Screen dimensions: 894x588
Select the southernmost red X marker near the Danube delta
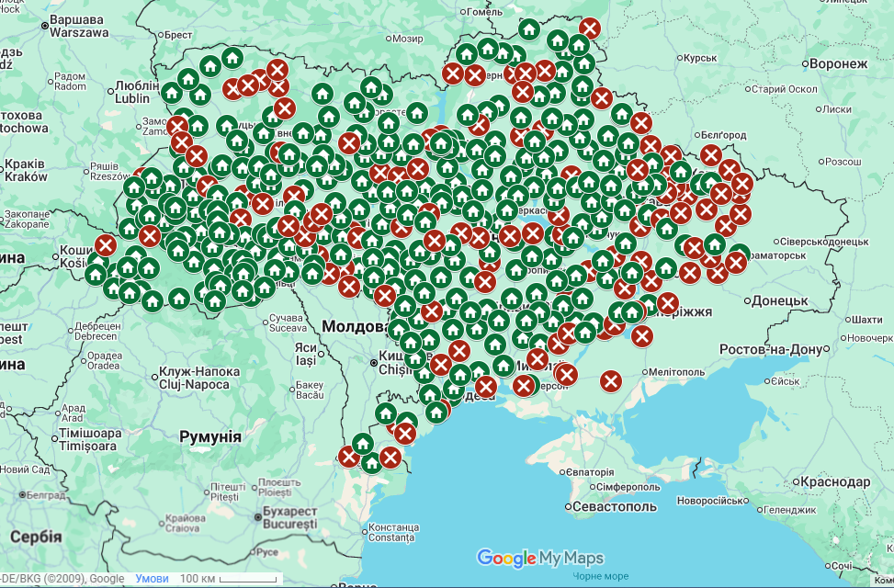[x=390, y=458]
